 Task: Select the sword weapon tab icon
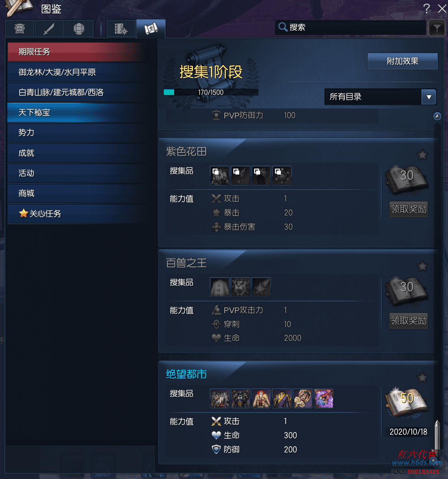(49, 28)
